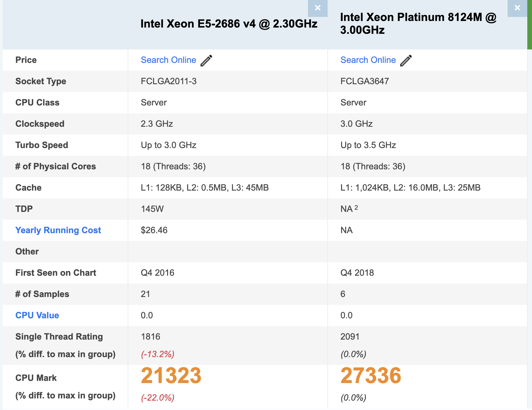
Task: Edit price pencil icon for Xeon E5-2686 v4
Action: coord(206,60)
